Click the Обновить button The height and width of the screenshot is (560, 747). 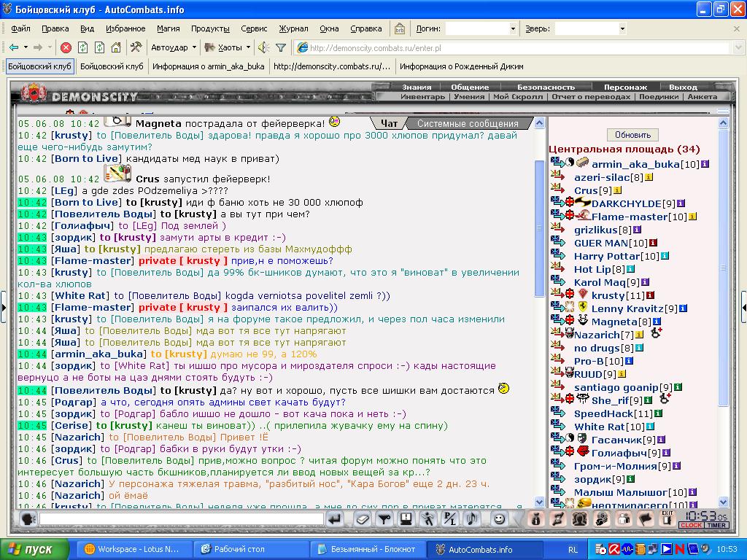pos(632,135)
